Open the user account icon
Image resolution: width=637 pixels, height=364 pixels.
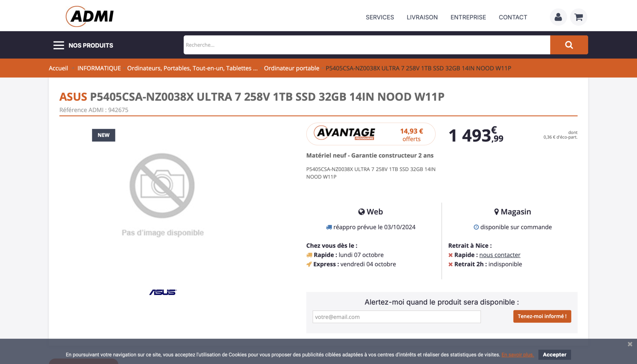(558, 17)
